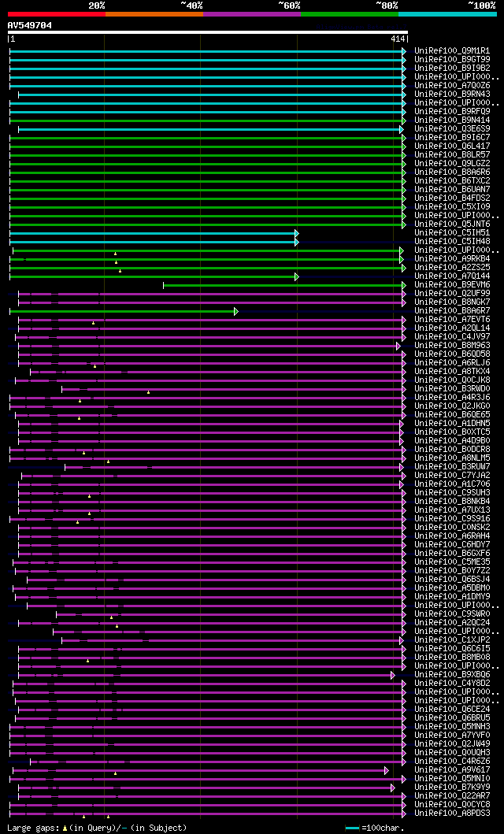Select label UniRef100_Q6CE24

[x=453, y=708]
